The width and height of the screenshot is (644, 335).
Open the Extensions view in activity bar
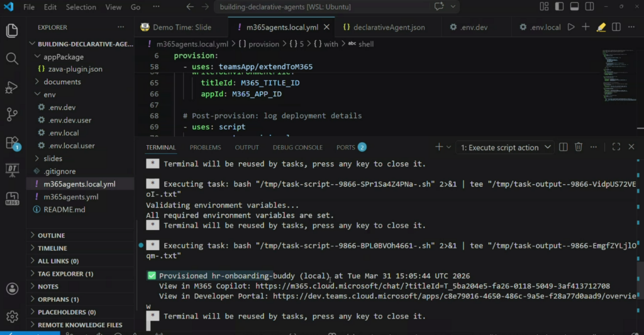(x=12, y=143)
